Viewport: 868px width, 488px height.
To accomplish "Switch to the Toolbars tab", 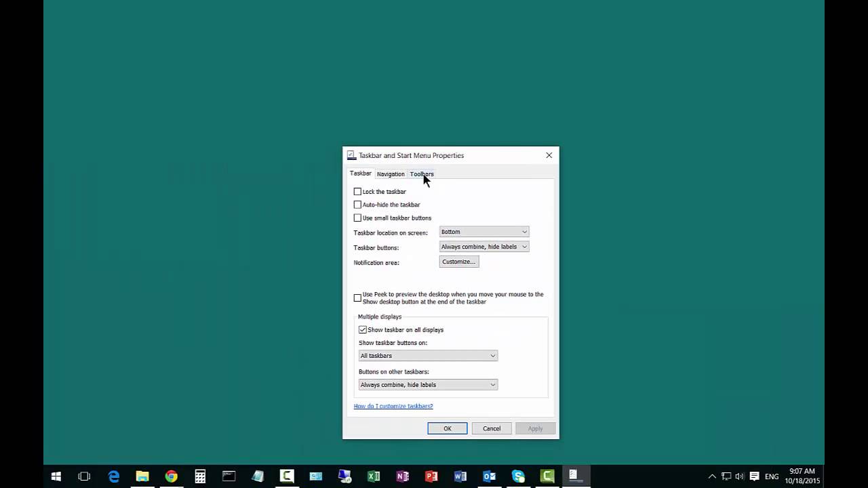I will (421, 174).
